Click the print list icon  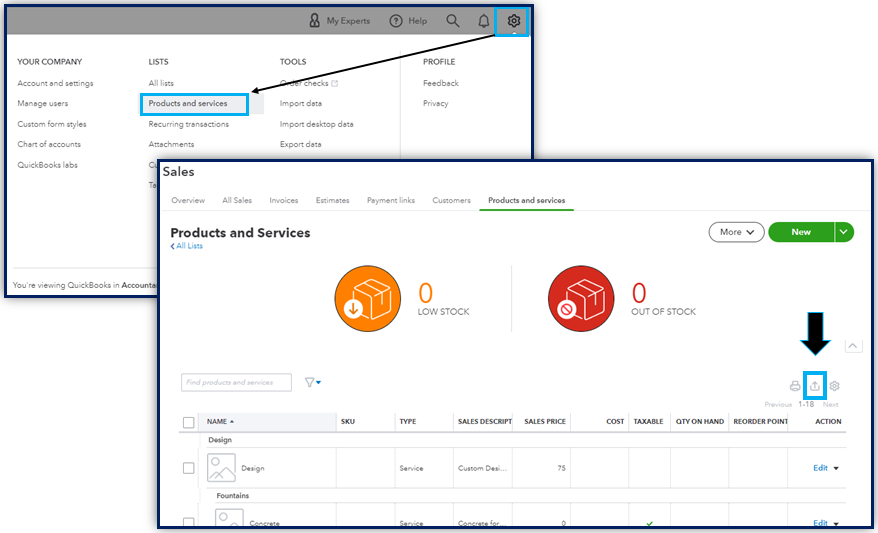click(796, 386)
